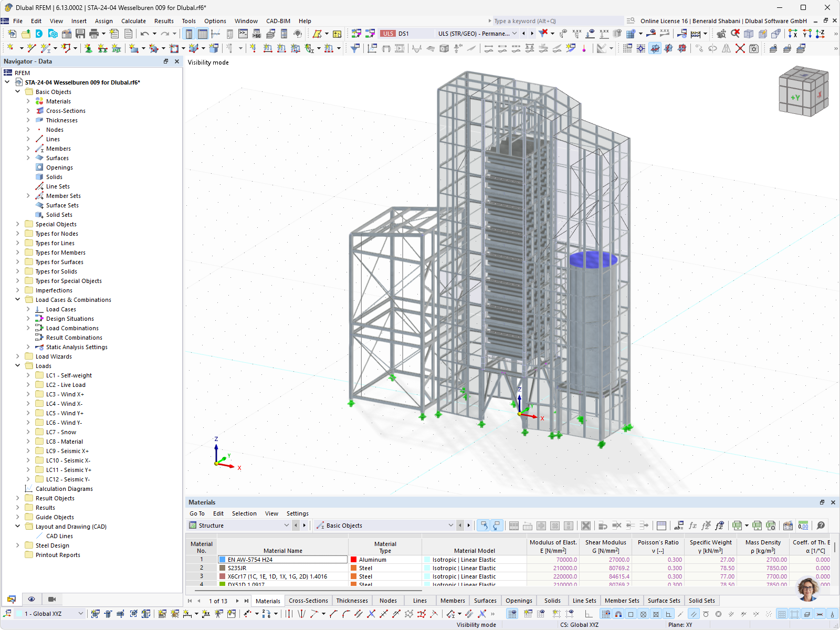This screenshot has height=630, width=840.
Task: Click Settings in the Materials panel
Action: point(297,513)
